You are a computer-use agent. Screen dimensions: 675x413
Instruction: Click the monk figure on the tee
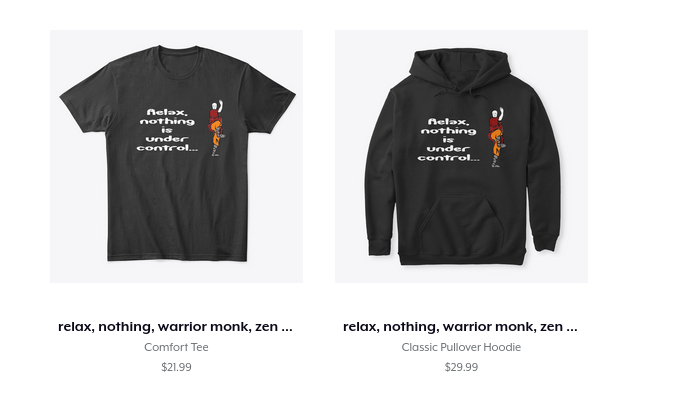click(217, 128)
